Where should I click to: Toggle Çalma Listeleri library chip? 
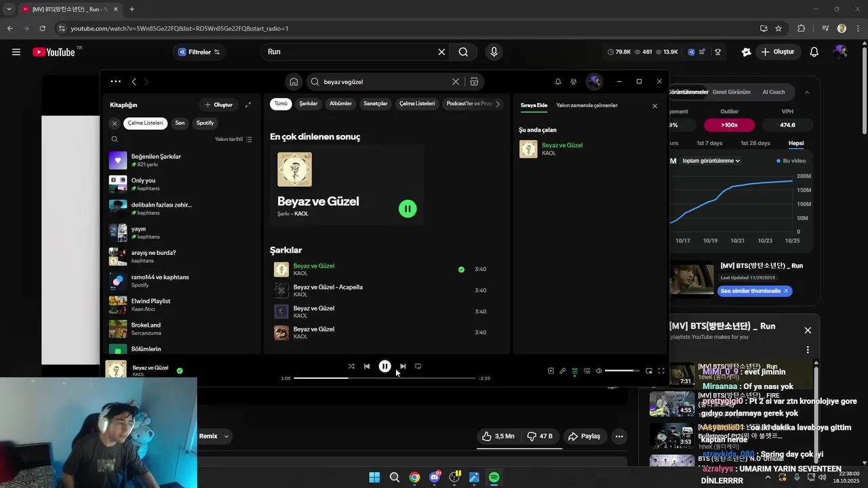click(145, 123)
